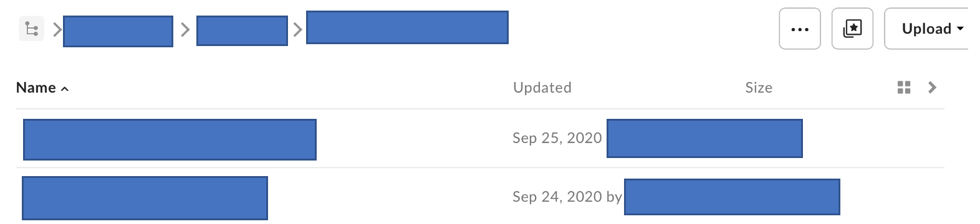The height and width of the screenshot is (224, 980).
Task: Open the item updated Sep 24, 2020
Action: [145, 198]
